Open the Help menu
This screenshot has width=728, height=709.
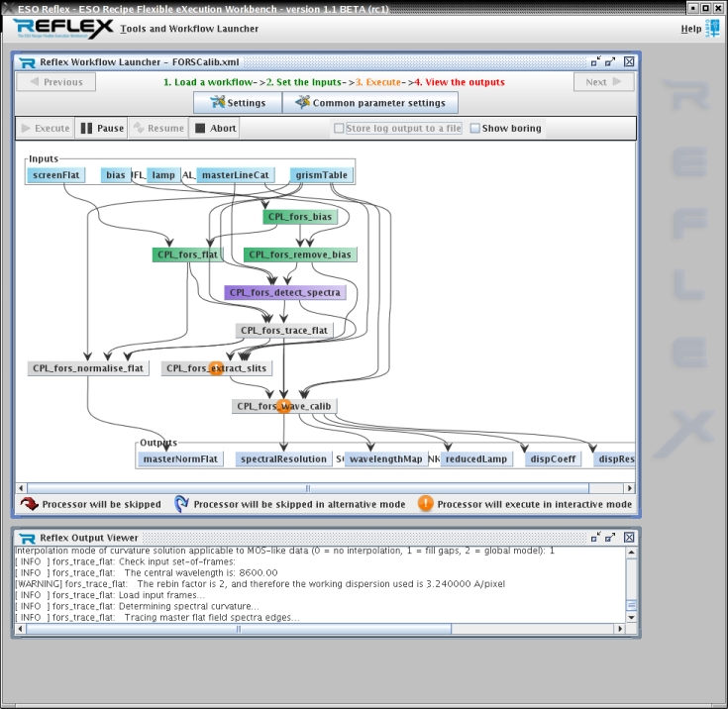690,29
